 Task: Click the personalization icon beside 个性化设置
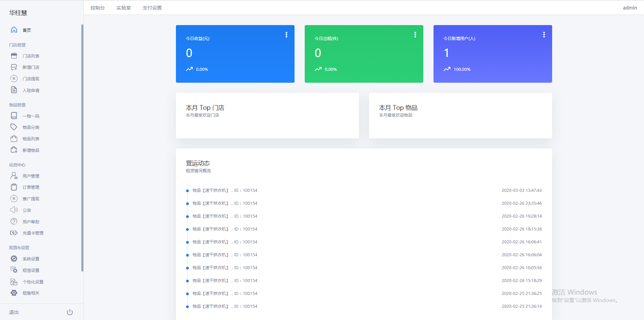pyautogui.click(x=14, y=282)
